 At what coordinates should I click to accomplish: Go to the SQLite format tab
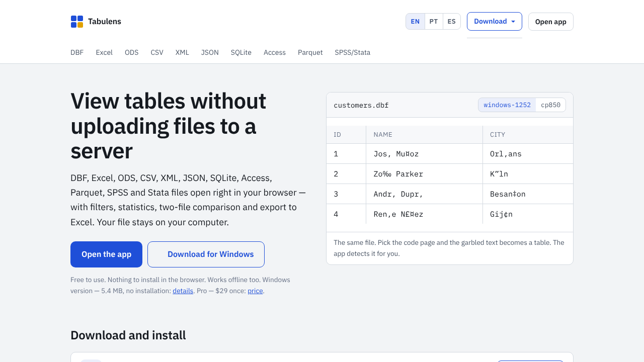(x=241, y=52)
